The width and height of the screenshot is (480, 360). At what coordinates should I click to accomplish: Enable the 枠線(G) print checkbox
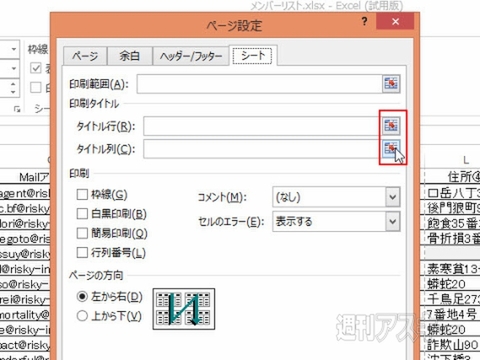point(82,194)
